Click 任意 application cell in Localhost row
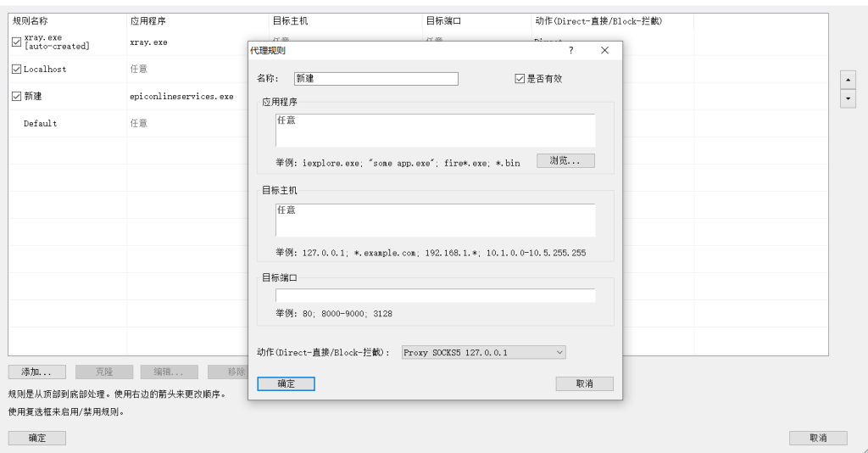This screenshot has width=868, height=453. 138,69
